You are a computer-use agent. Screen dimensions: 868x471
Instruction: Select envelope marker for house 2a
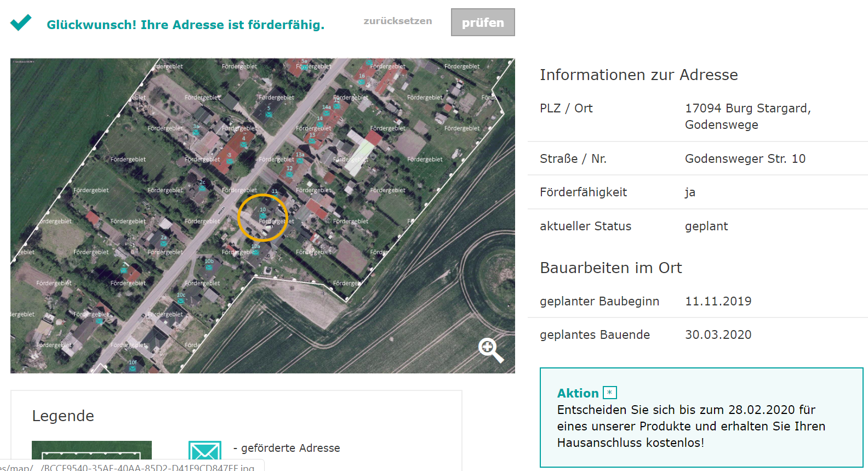tap(163, 243)
